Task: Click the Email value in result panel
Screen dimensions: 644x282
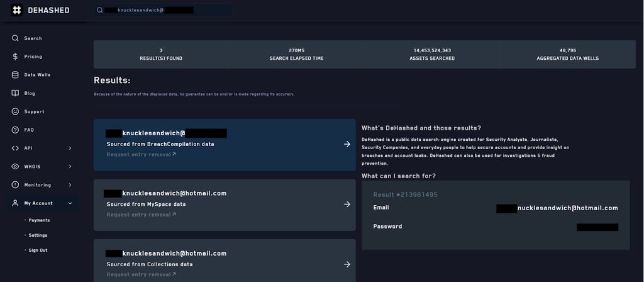Action: pos(557,208)
